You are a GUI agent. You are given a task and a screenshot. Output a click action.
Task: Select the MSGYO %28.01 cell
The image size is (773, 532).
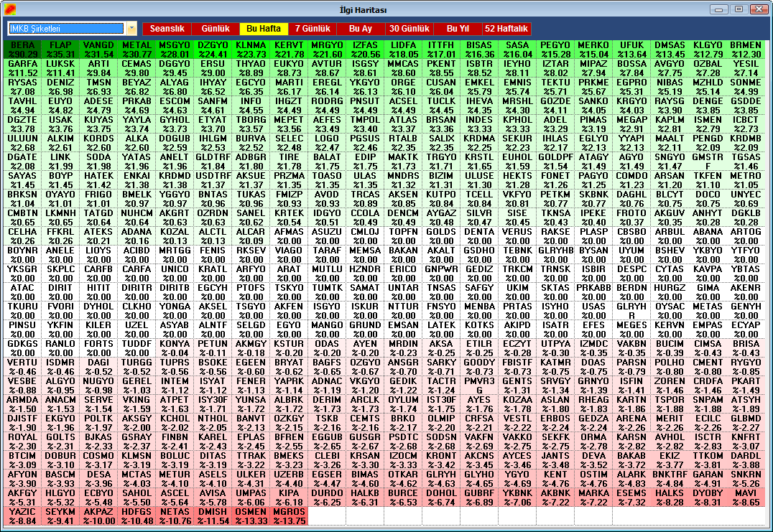[x=175, y=50]
